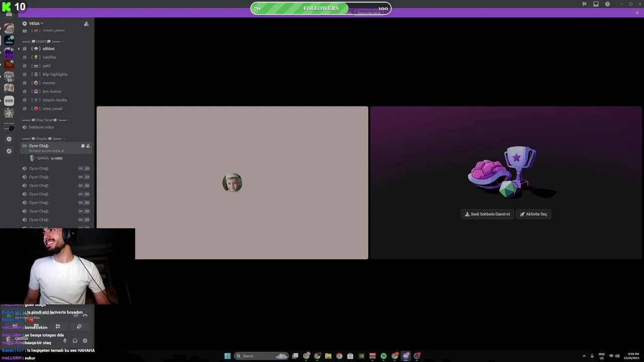Open the network tray icon

[x=611, y=356]
